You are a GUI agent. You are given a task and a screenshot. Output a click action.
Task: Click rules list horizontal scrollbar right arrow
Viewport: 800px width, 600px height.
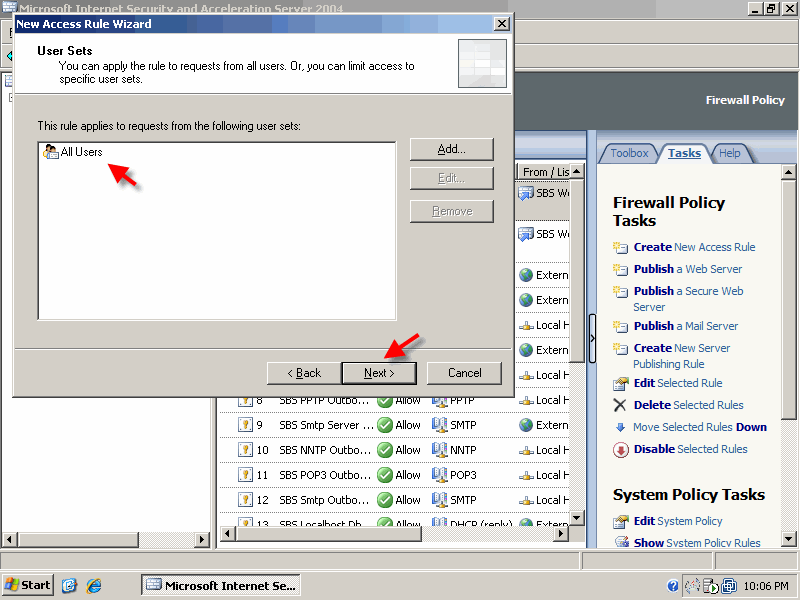pyautogui.click(x=561, y=534)
